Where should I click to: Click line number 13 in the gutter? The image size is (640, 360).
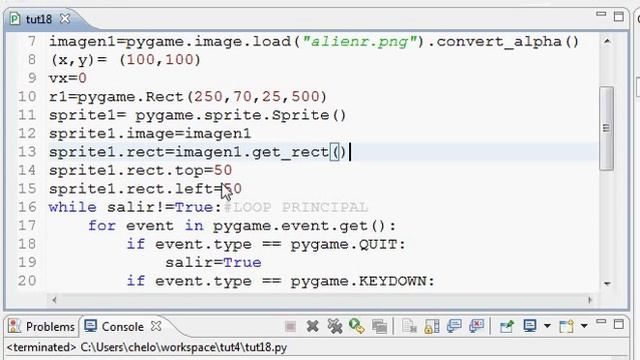pyautogui.click(x=27, y=152)
